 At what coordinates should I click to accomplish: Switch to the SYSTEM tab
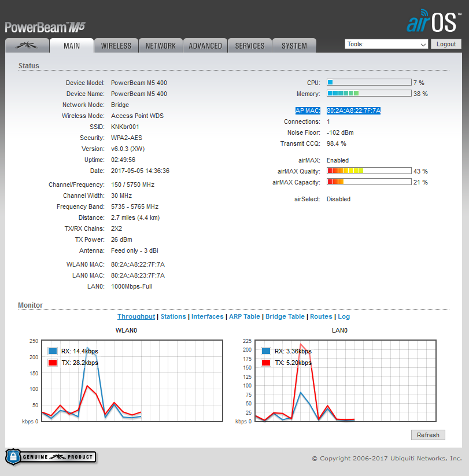tap(294, 46)
